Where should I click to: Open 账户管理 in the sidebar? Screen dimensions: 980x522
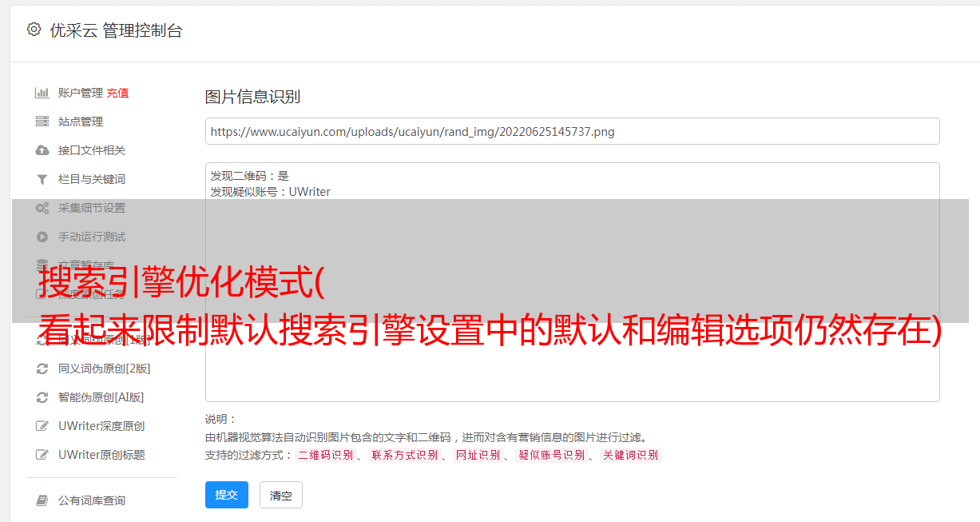pos(81,93)
